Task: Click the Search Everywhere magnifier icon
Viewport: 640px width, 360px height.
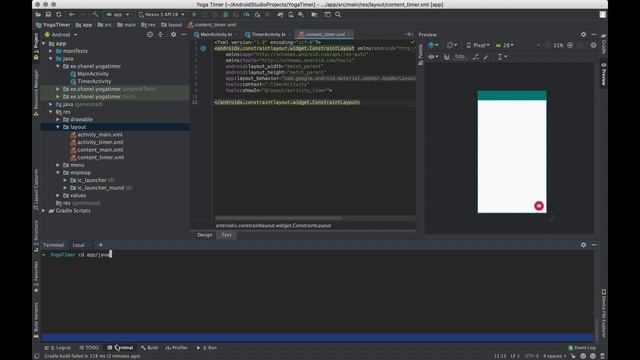Action: pos(338,14)
